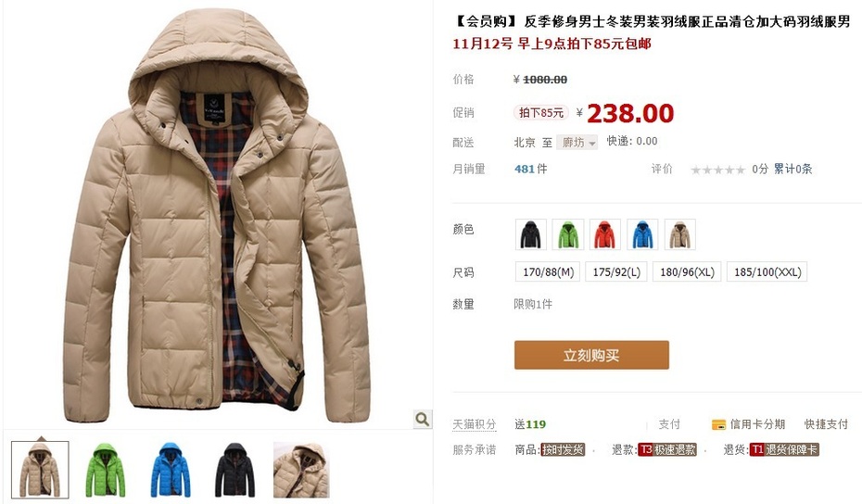
Task: Click the T3 极速退款 refund badge
Action: click(x=667, y=449)
